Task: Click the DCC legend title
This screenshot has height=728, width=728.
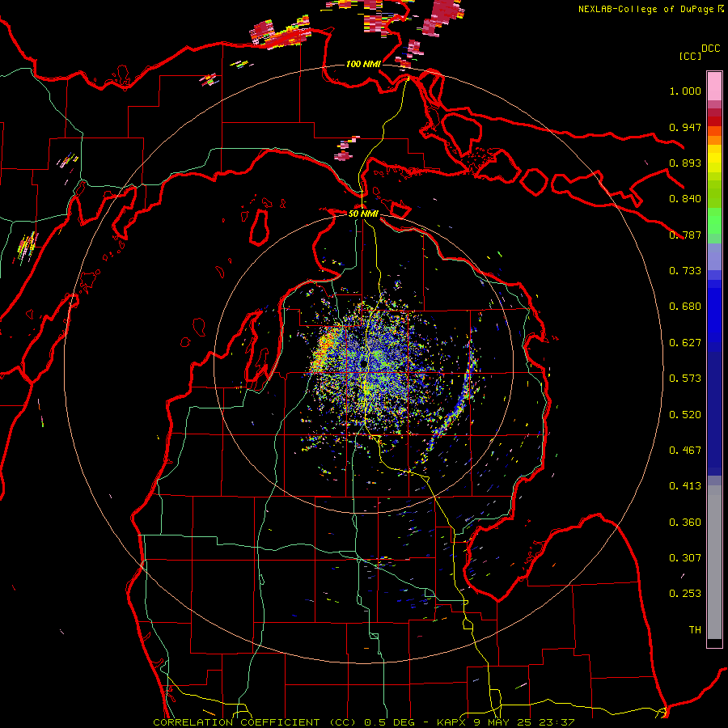Action: tap(710, 49)
